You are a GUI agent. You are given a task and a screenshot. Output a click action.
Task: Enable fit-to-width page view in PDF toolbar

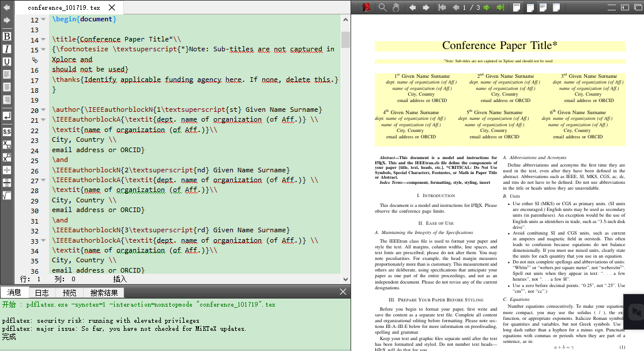pyautogui.click(x=529, y=7)
